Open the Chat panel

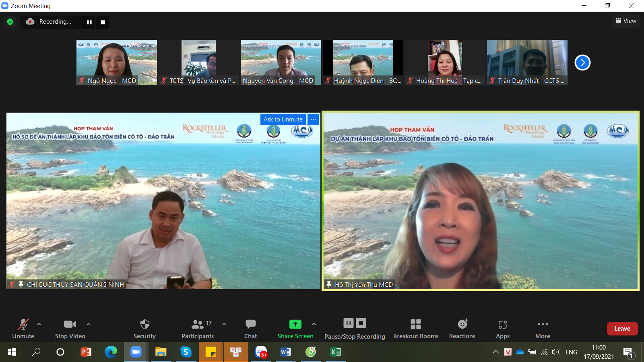(x=250, y=328)
